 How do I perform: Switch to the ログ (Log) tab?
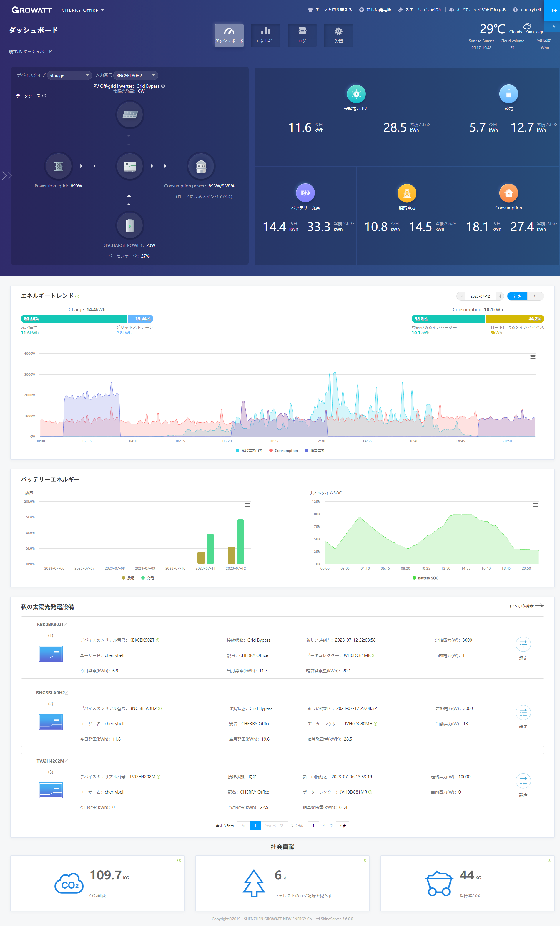coord(302,35)
